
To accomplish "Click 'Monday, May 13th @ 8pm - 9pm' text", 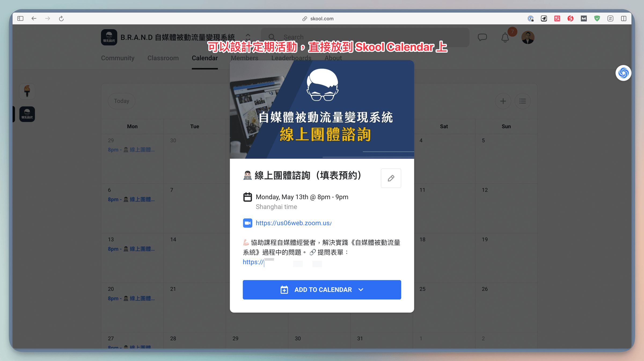I will (302, 197).
